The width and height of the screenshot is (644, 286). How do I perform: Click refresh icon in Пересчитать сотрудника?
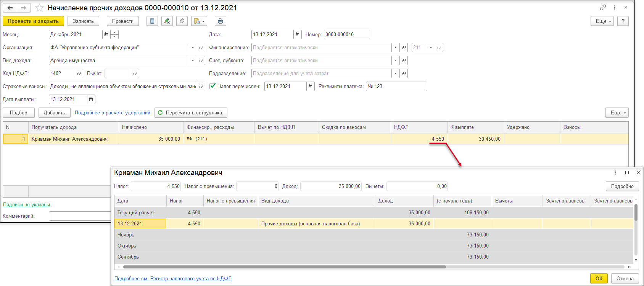(x=160, y=112)
